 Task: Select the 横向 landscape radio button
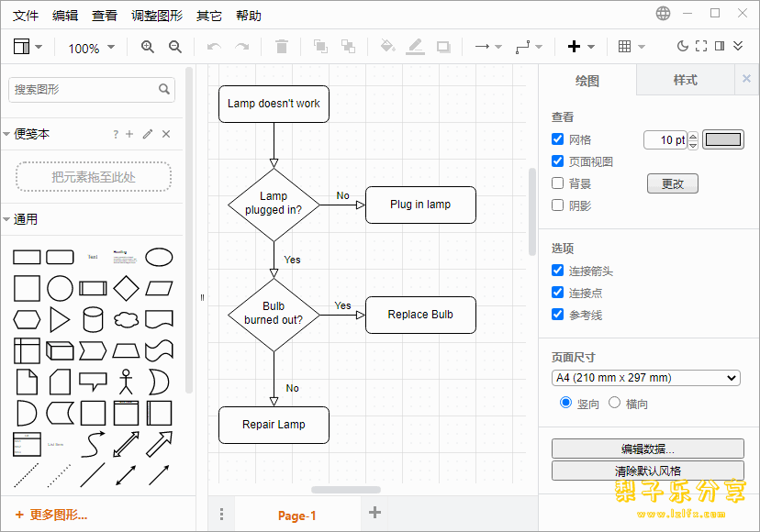tap(614, 403)
